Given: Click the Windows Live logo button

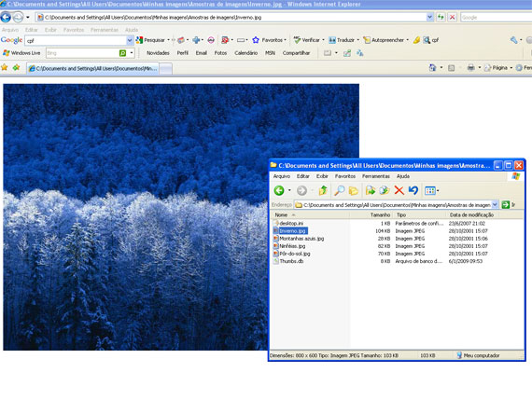Looking at the screenshot, I should (x=21, y=53).
